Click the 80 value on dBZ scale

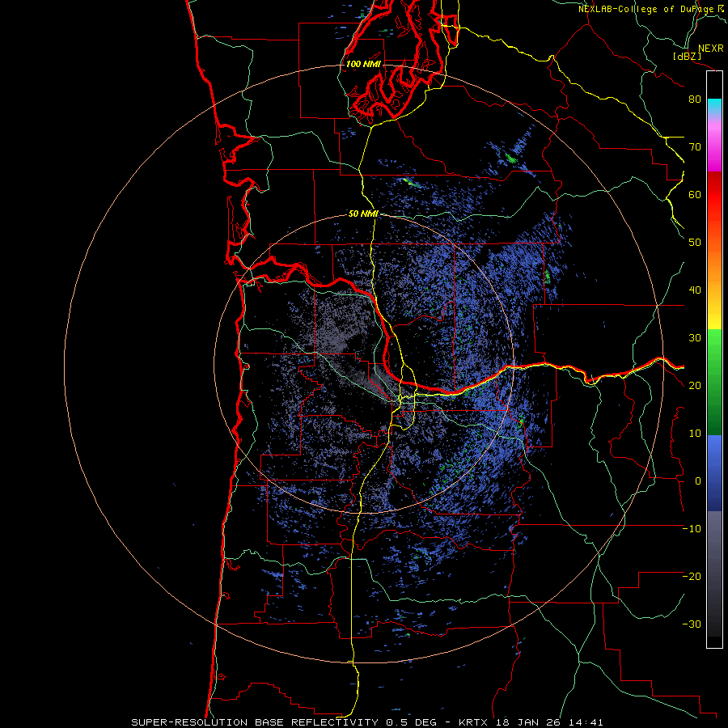[695, 99]
